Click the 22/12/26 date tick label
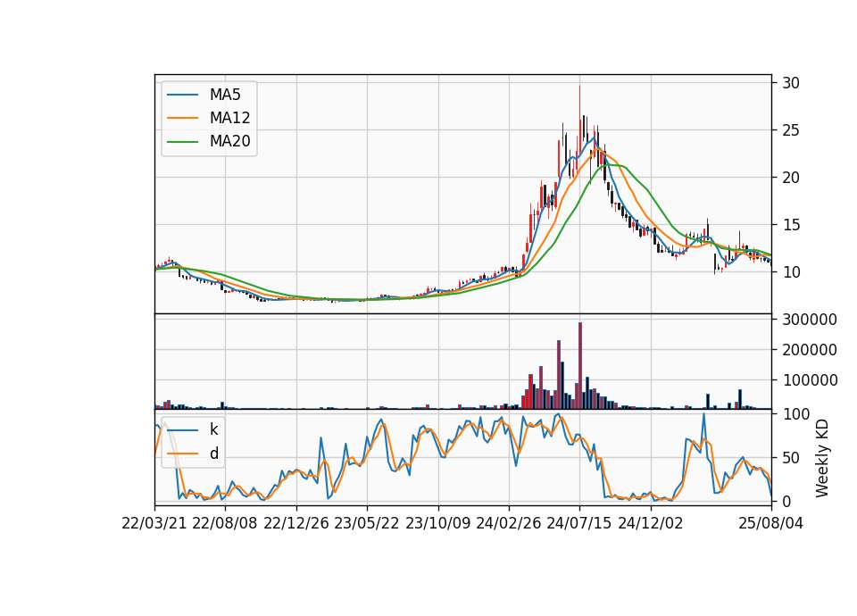Screen dimensions: 857x616 click(x=295, y=523)
